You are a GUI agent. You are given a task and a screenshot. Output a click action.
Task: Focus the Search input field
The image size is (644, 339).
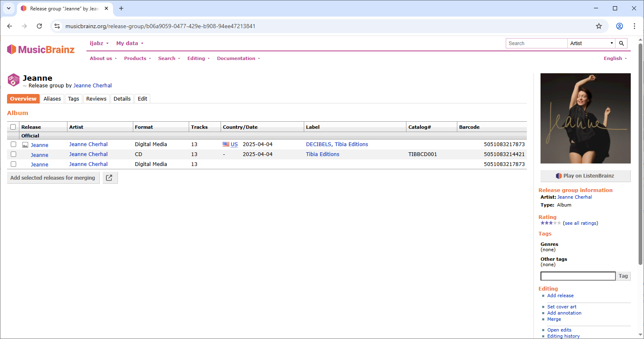click(x=536, y=43)
